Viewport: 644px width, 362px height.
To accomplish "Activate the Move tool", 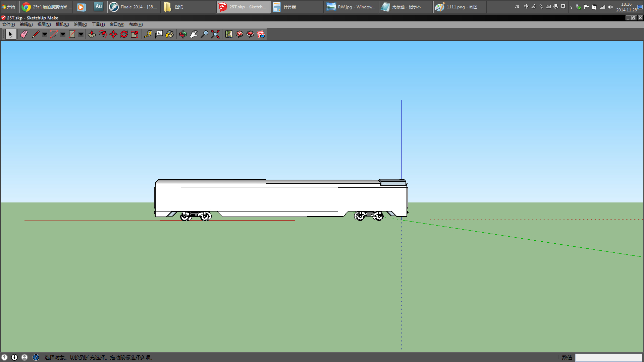I will coord(113,34).
